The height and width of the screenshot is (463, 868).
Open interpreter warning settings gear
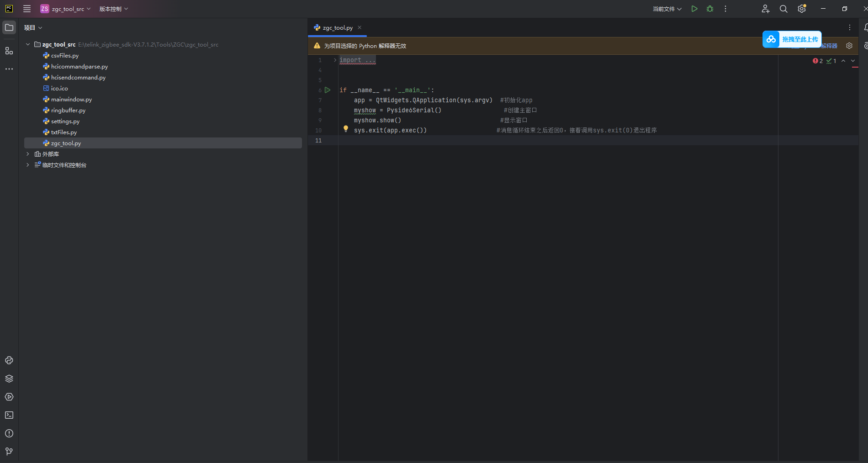tap(849, 46)
